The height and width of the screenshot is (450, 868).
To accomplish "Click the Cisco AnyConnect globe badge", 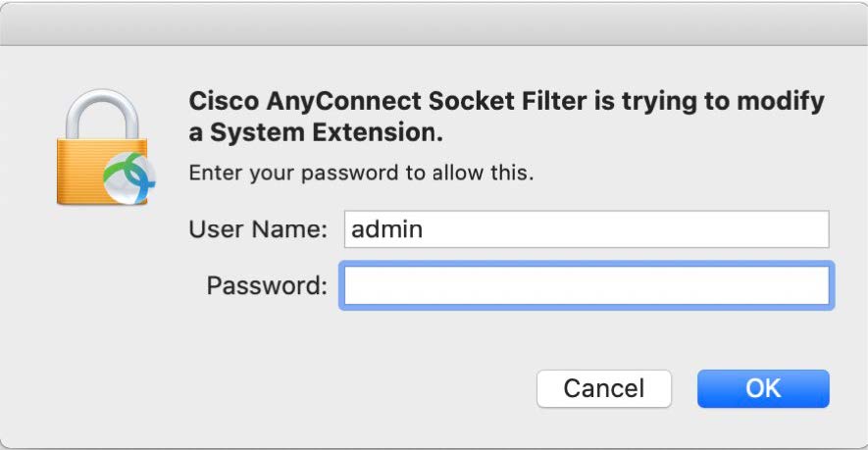I will tap(128, 178).
